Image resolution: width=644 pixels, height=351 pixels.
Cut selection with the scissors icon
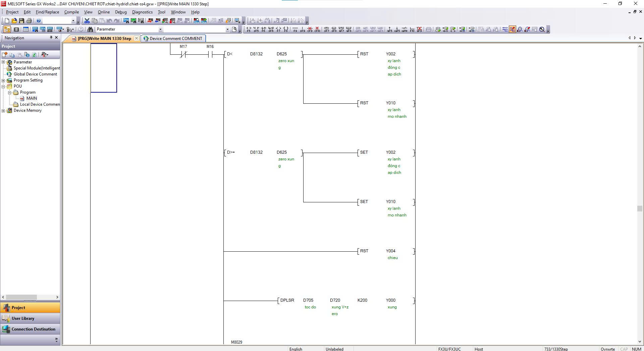(x=87, y=21)
